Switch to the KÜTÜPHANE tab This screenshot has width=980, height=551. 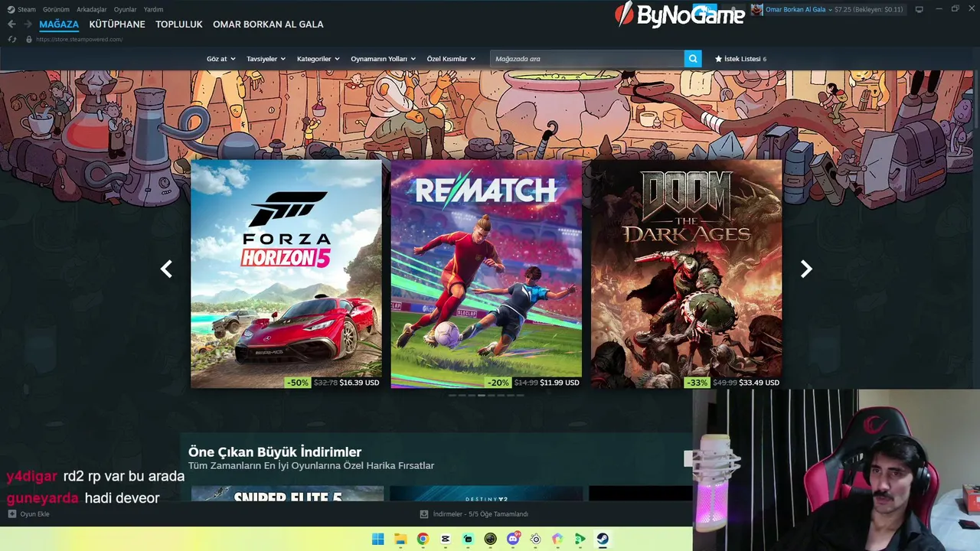(117, 24)
